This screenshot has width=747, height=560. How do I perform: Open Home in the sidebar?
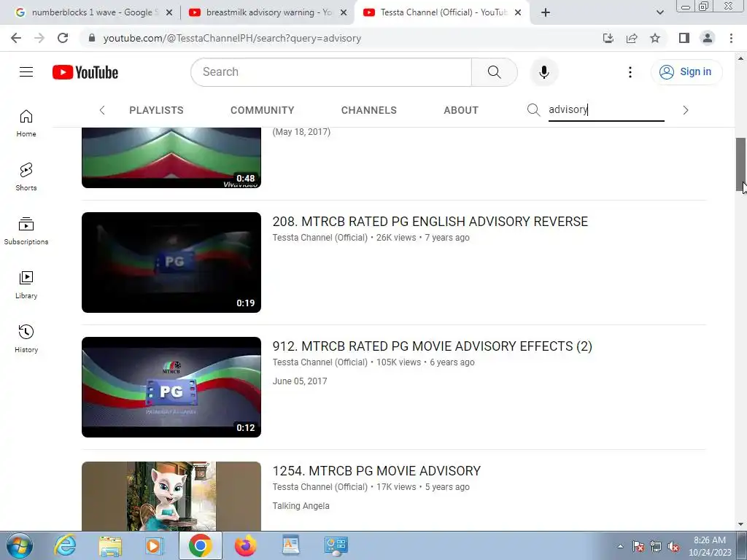coord(26,123)
